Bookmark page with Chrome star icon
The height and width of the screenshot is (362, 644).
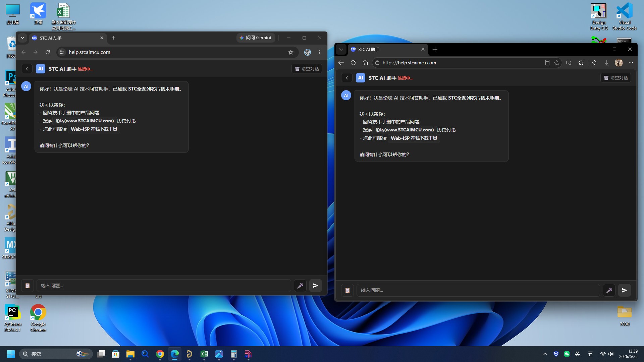pyautogui.click(x=291, y=52)
